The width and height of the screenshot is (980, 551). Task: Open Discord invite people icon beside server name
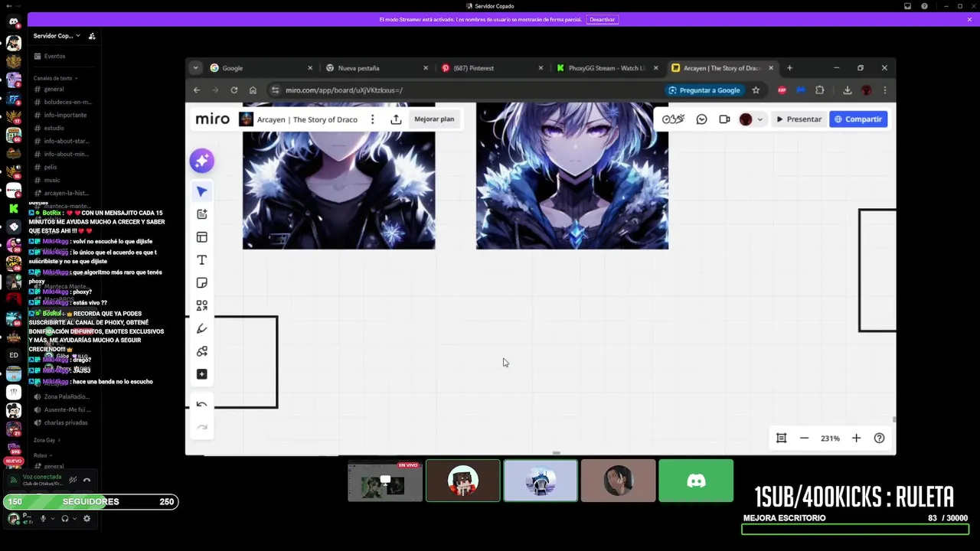(92, 36)
